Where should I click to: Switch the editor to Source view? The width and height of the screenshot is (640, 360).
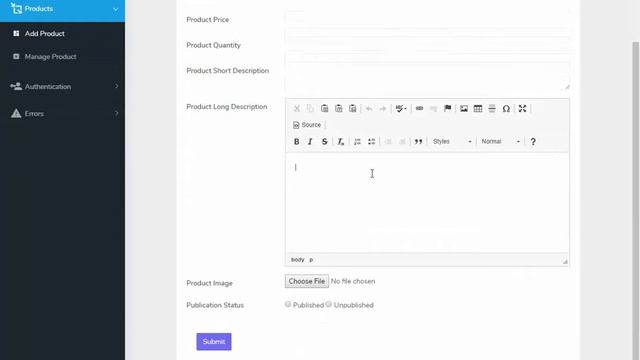click(x=307, y=125)
